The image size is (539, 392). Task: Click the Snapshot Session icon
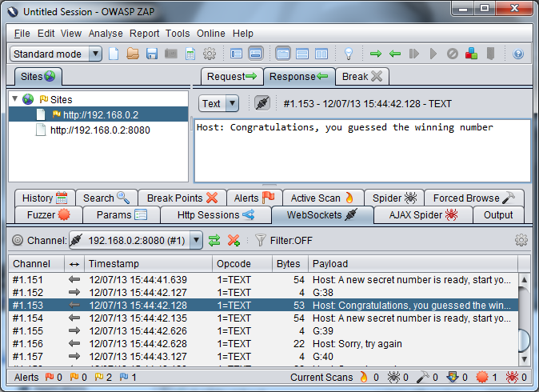tap(171, 54)
